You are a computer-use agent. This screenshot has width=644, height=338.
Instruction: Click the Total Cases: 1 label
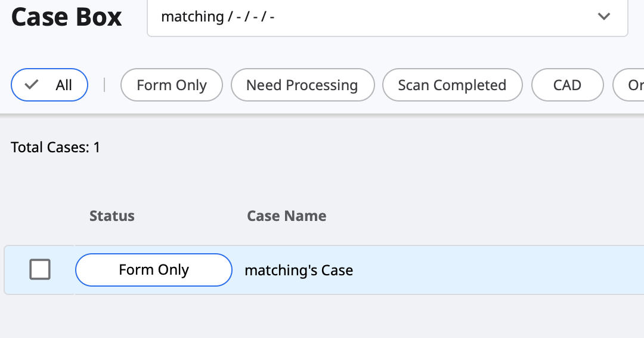pyautogui.click(x=55, y=148)
